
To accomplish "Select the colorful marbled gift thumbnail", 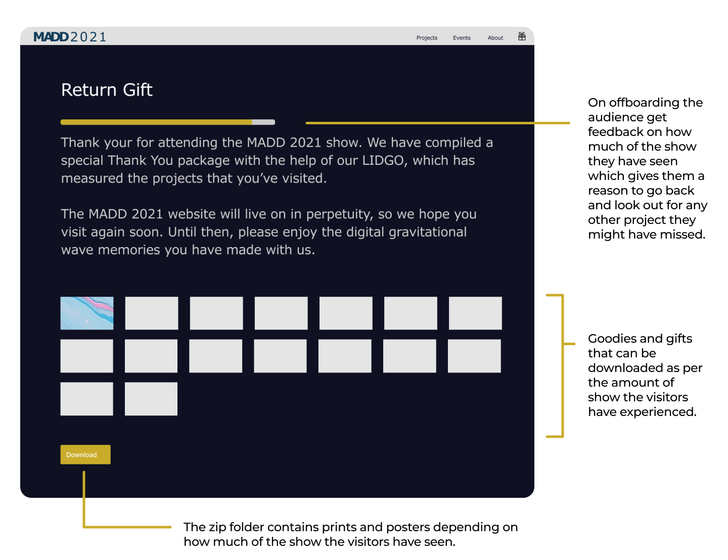I will (87, 313).
